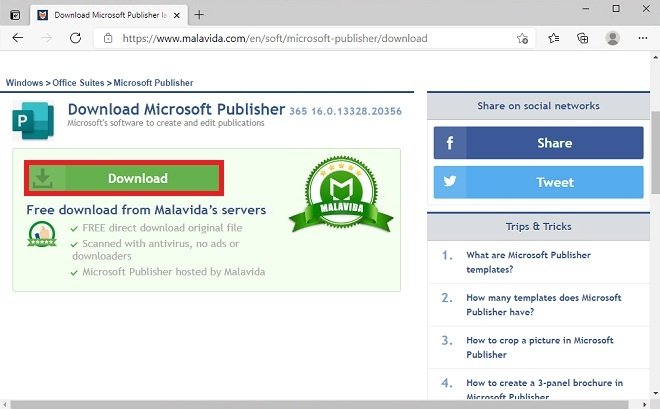Image resolution: width=660 pixels, height=409 pixels.
Task: Click the horizontal scrollbar at bottom
Action: (x=319, y=405)
